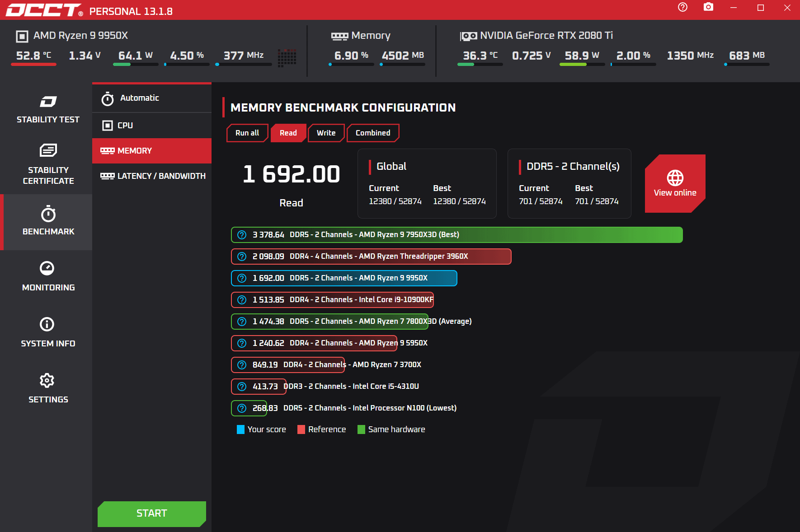
Task: Show info for 1 692.00 Ryzen 9 9950X score
Action: click(x=242, y=278)
